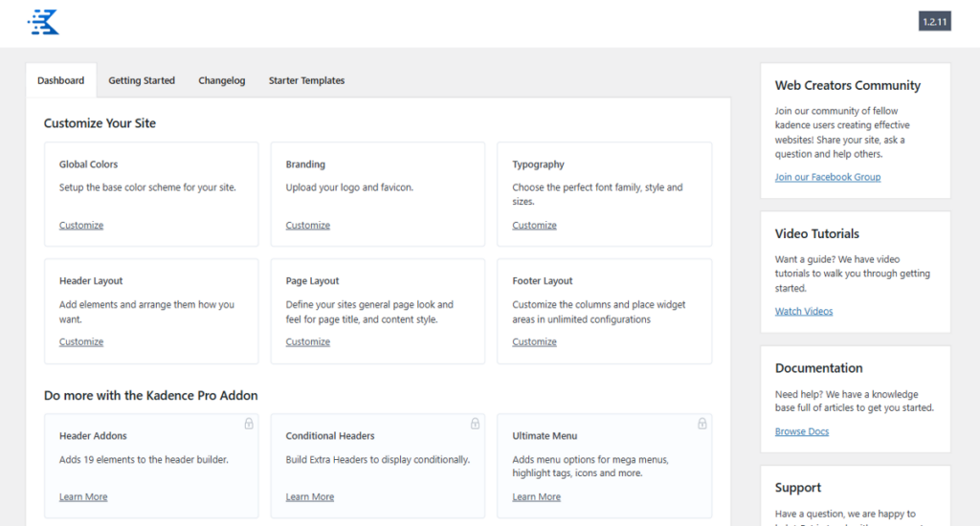Open the Typography Customize link
The height and width of the screenshot is (526, 980).
[x=534, y=225]
